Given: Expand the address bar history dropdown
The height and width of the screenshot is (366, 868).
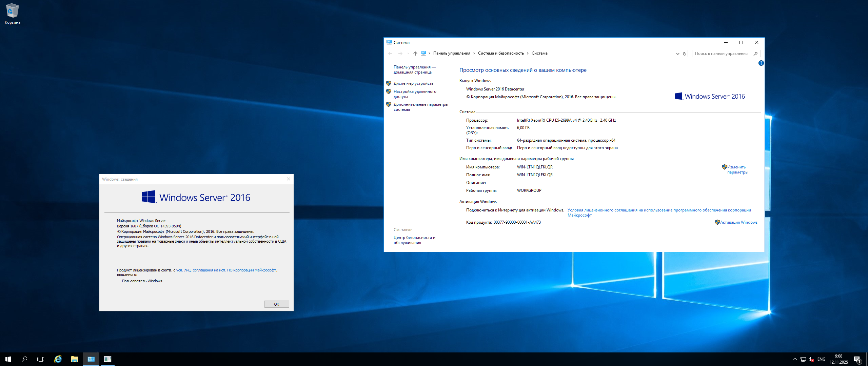Looking at the screenshot, I should [677, 54].
